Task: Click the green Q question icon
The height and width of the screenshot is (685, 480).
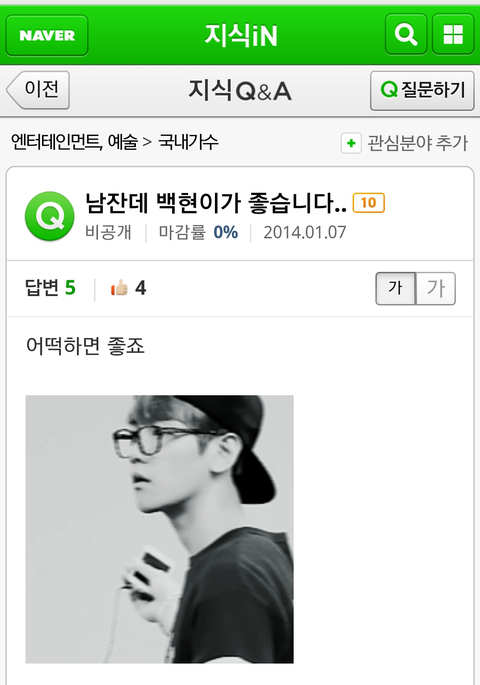Action: [49, 216]
